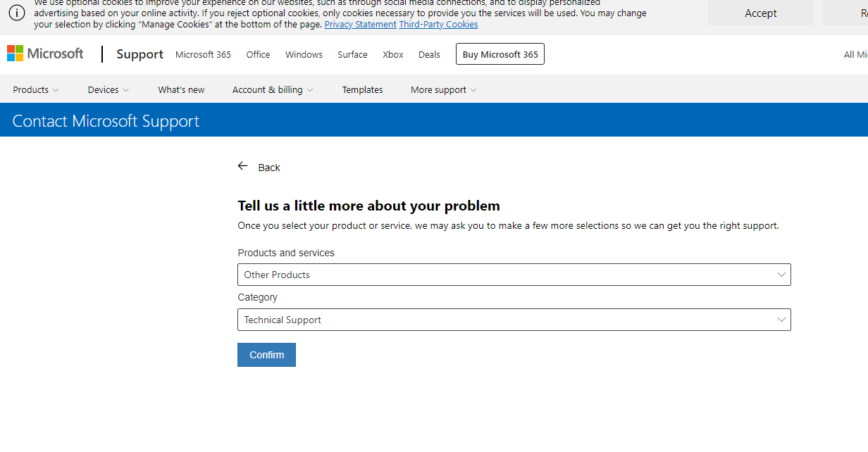868x452 pixels.
Task: Open the Products and services dropdown
Action: (514, 275)
